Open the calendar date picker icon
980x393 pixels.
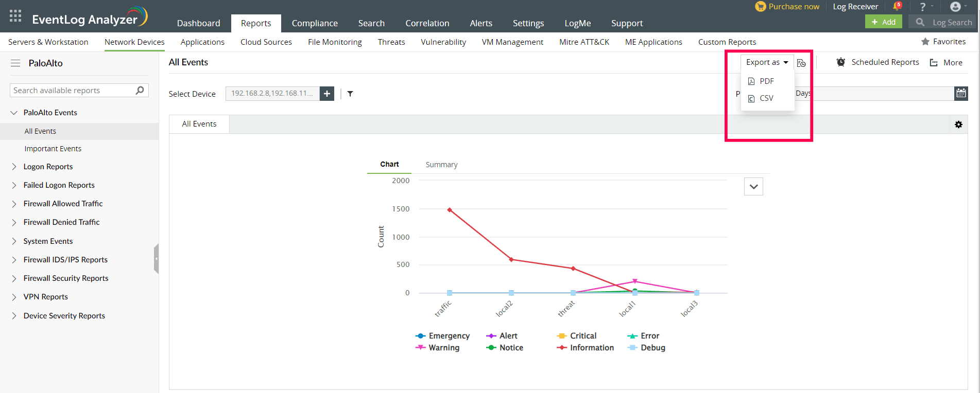point(961,93)
